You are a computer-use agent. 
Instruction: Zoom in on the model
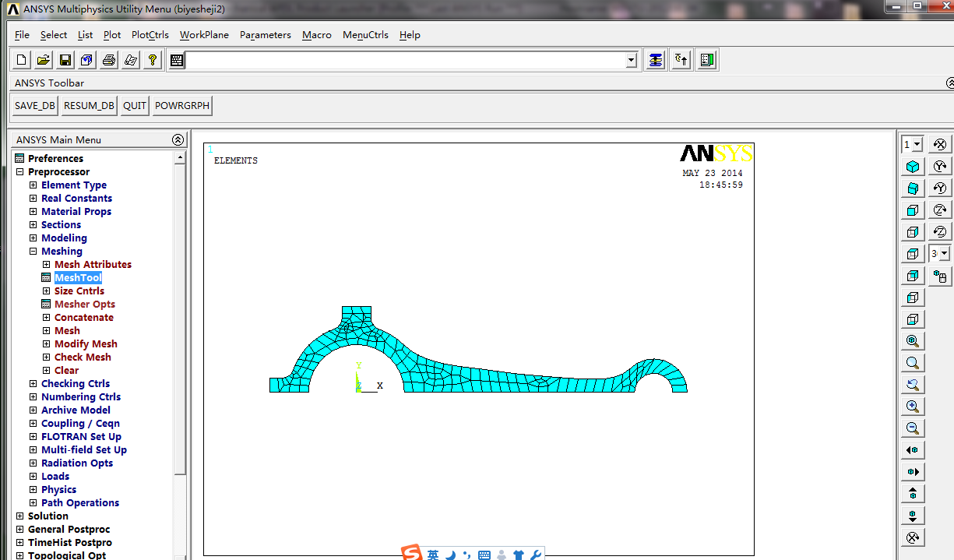point(913,407)
